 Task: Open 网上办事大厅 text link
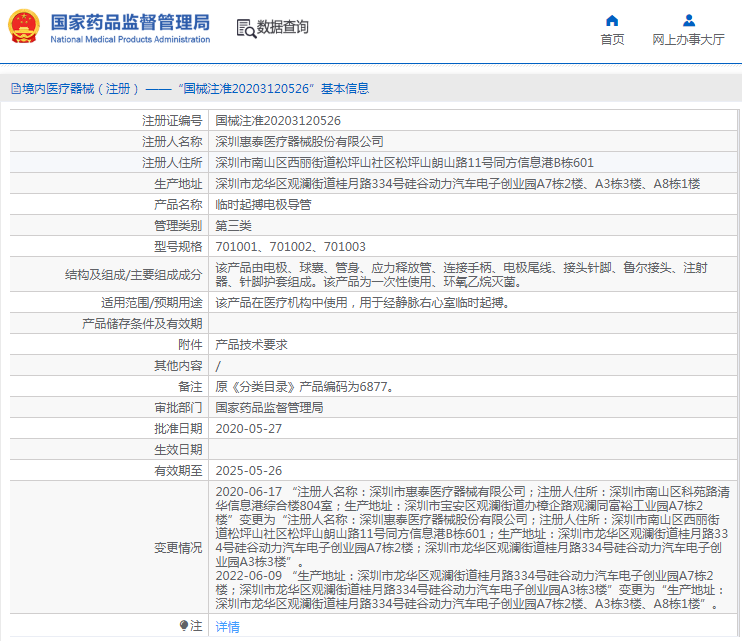pos(689,39)
